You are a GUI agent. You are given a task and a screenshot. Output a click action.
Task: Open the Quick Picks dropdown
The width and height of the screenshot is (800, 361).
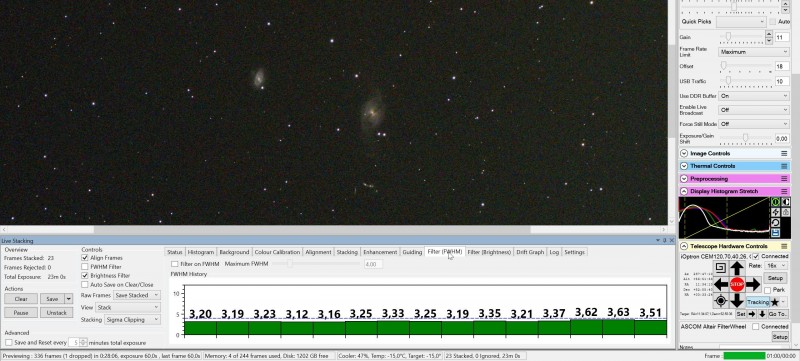coord(741,21)
